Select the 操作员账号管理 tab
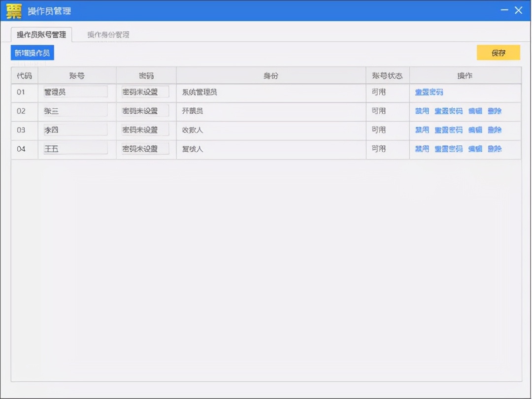 (x=41, y=35)
